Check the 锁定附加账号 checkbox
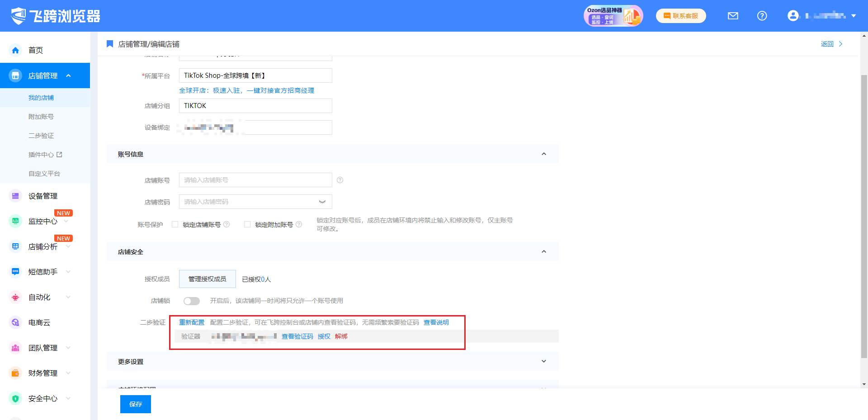This screenshot has height=420, width=868. pyautogui.click(x=247, y=224)
